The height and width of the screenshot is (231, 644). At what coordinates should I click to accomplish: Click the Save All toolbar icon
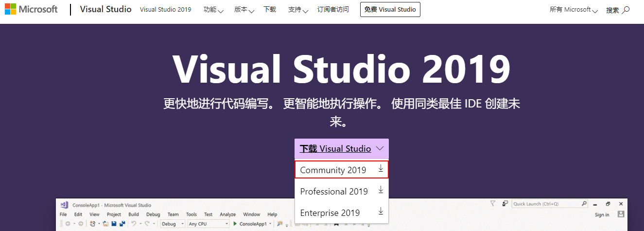pos(122,224)
